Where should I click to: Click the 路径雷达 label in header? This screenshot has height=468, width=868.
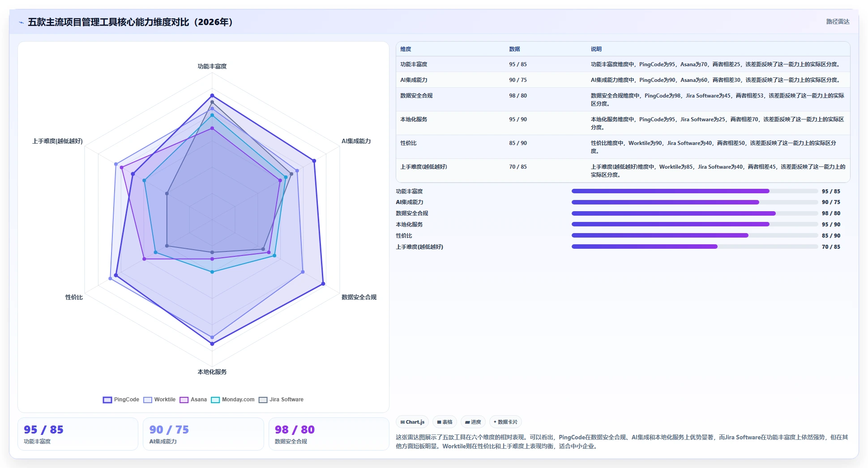point(838,21)
